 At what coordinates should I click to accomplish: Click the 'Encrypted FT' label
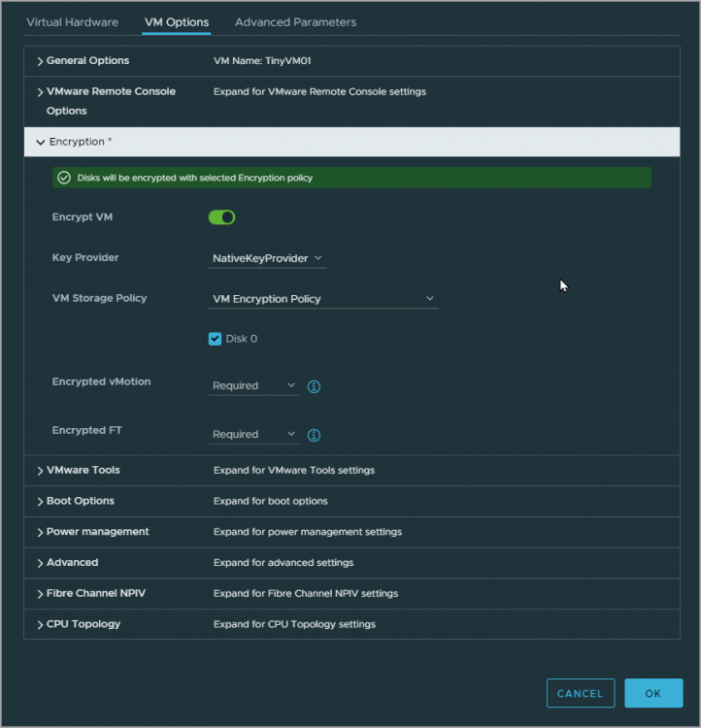point(86,430)
